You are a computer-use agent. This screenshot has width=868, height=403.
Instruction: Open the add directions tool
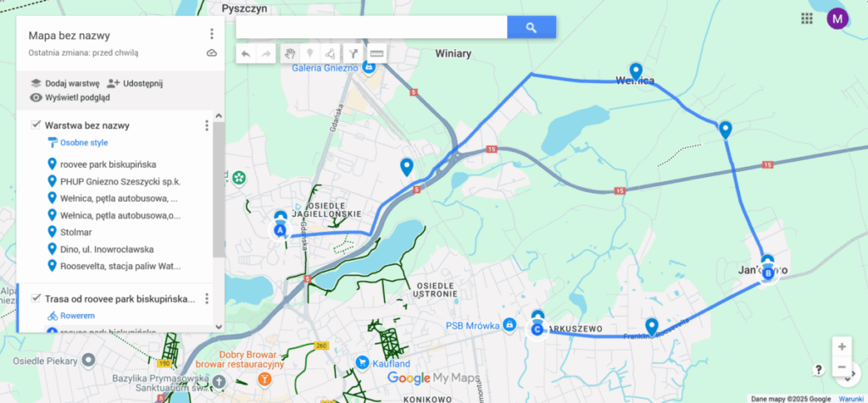pos(353,53)
